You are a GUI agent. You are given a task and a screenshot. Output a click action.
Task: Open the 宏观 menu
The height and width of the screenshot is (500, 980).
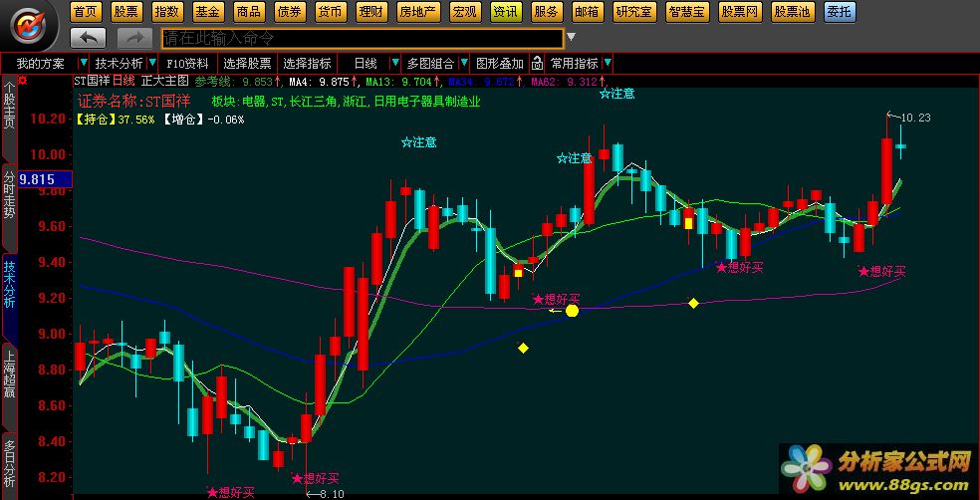[464, 12]
